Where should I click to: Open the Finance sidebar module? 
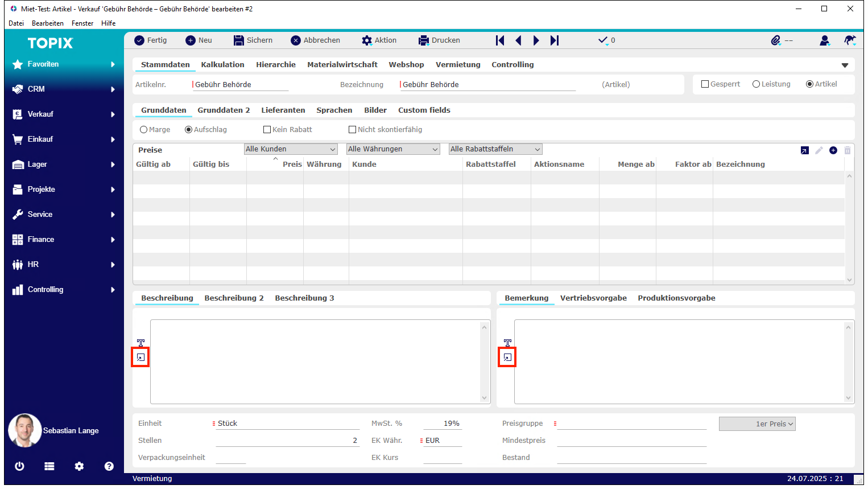[x=64, y=240]
